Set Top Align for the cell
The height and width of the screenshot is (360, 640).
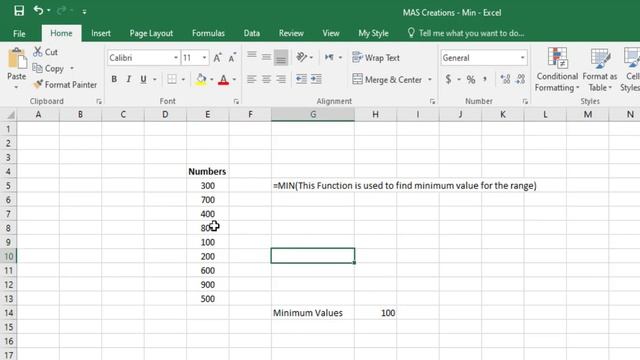tap(252, 57)
